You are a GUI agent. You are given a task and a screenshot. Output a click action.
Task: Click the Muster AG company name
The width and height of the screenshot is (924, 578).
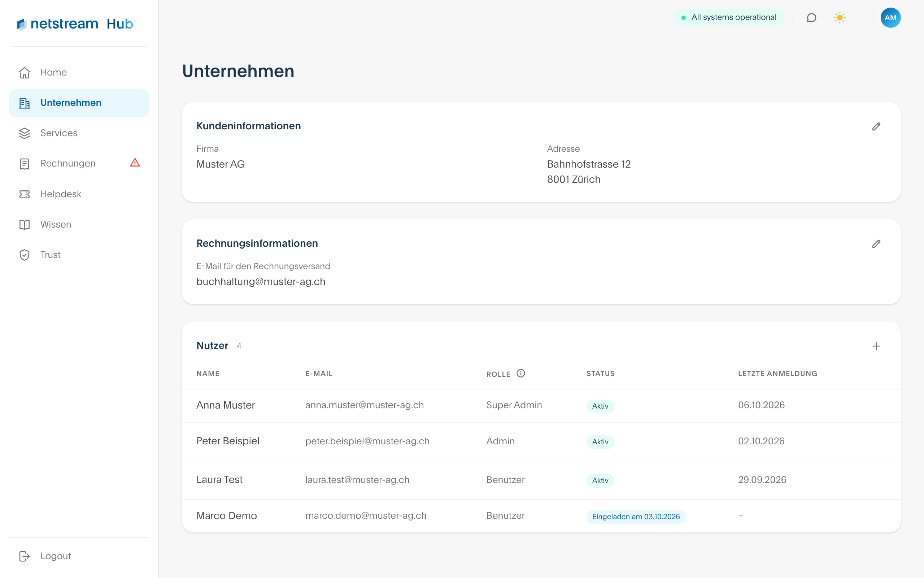220,164
